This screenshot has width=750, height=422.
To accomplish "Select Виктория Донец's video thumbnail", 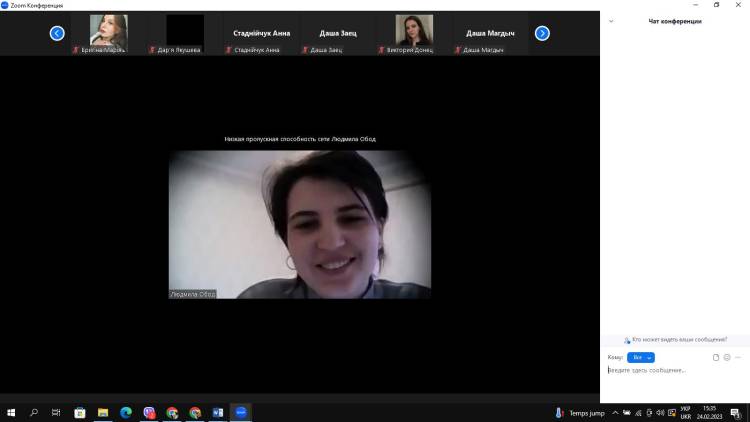I will pos(414,33).
